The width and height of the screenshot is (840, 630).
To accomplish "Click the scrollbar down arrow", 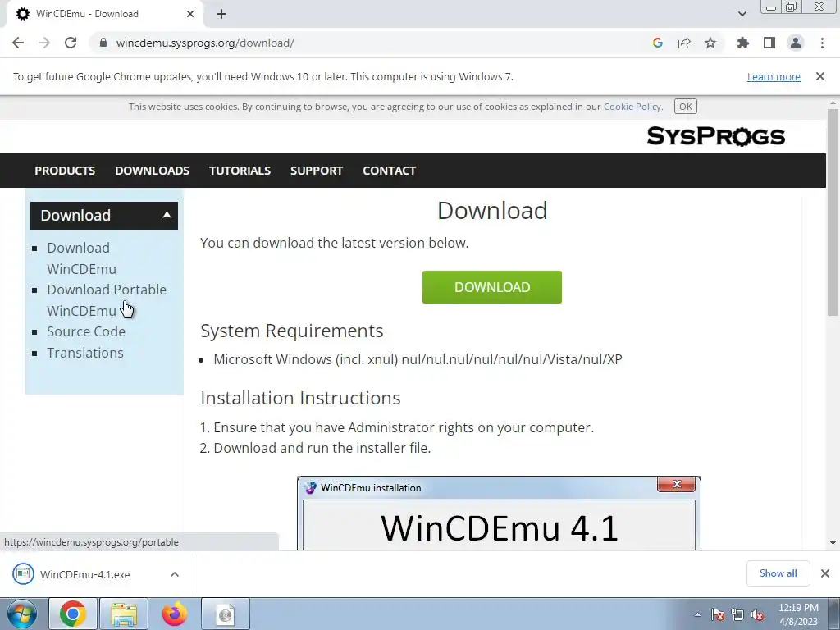I will 833,543.
